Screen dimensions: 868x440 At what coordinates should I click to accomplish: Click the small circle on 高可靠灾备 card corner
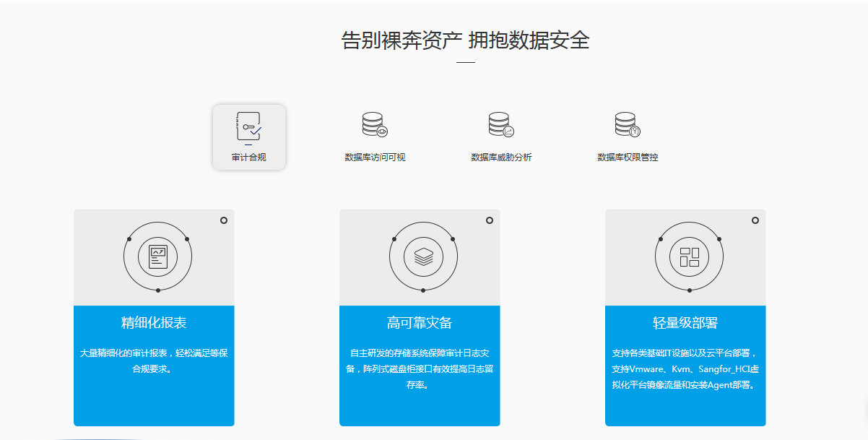point(490,220)
